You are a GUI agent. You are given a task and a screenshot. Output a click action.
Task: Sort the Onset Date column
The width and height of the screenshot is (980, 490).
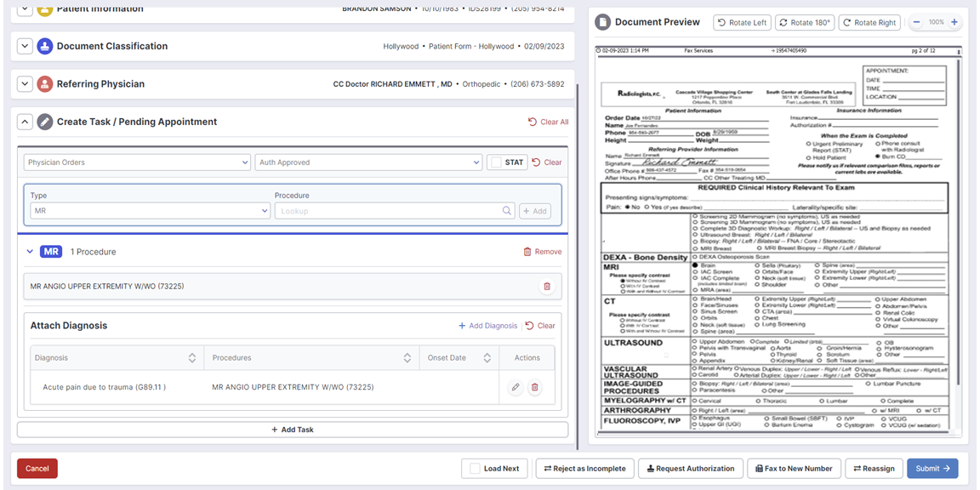pos(487,358)
